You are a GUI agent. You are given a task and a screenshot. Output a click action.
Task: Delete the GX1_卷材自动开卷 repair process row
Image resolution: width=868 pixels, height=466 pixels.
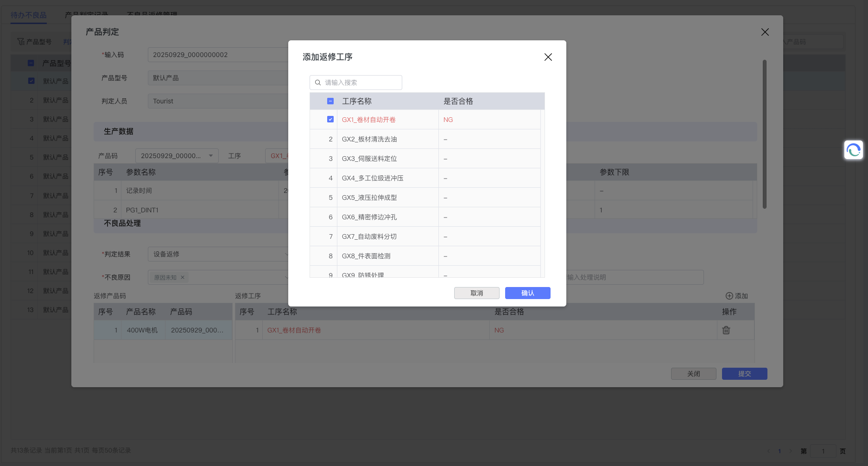click(x=726, y=330)
